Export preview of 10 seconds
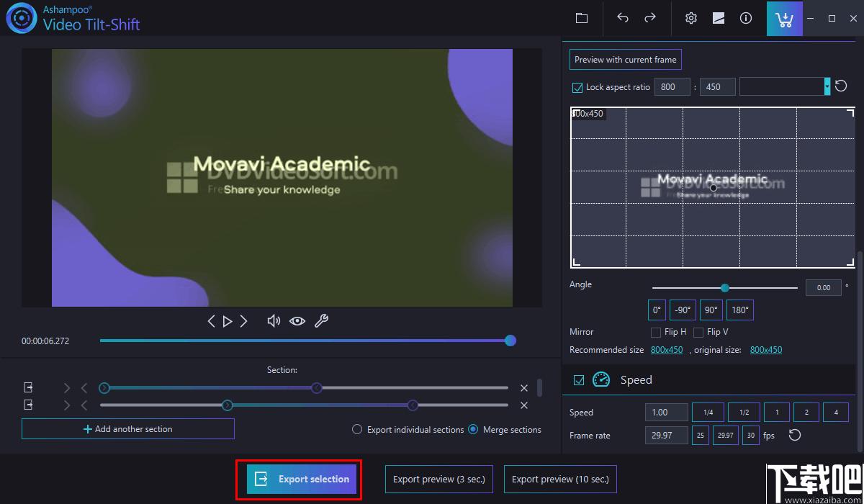Screen dimensions: 864x504 [x=561, y=479]
